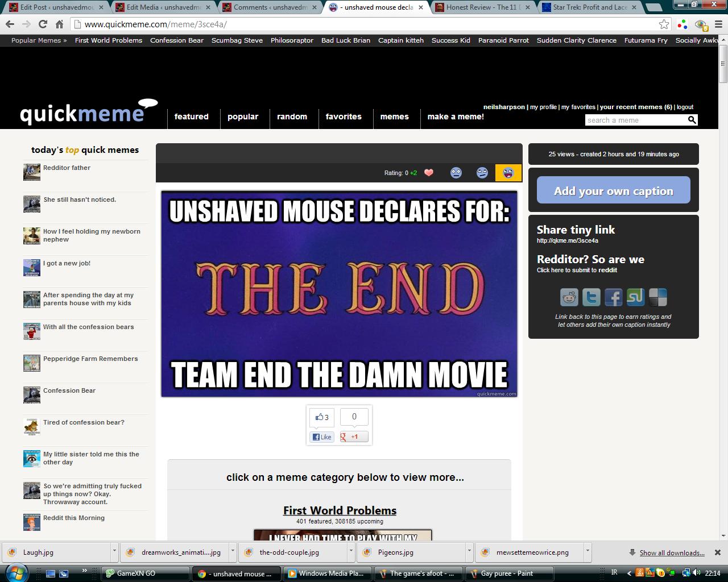Open dropdown arrow for Pigeons.jpg download
The height and width of the screenshot is (582, 728).
469,552
